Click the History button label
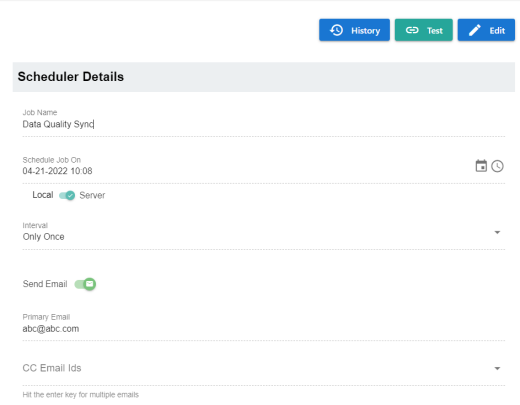 tap(366, 31)
